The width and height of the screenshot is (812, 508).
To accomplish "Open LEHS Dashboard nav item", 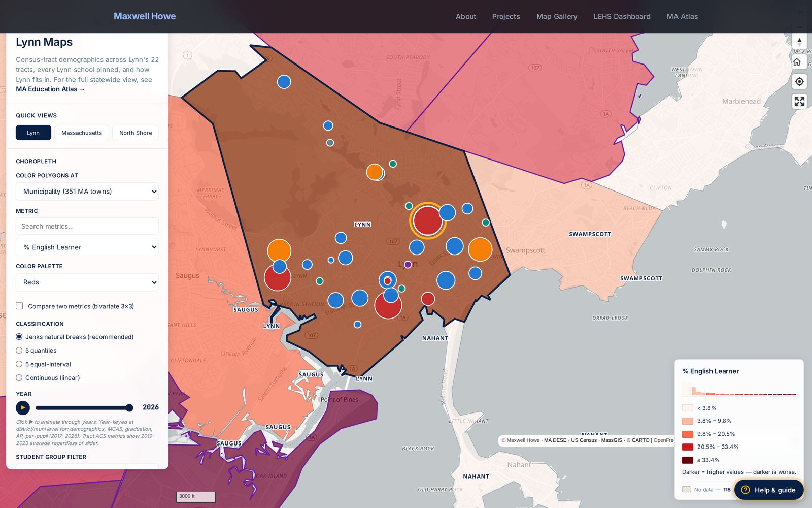I will [x=622, y=16].
